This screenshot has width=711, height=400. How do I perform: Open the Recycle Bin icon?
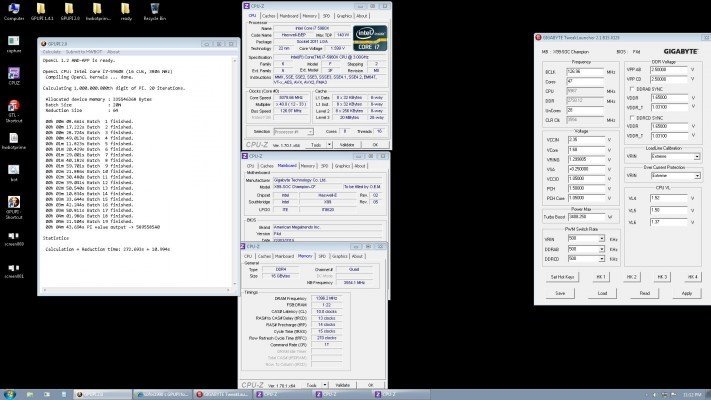pyautogui.click(x=155, y=12)
